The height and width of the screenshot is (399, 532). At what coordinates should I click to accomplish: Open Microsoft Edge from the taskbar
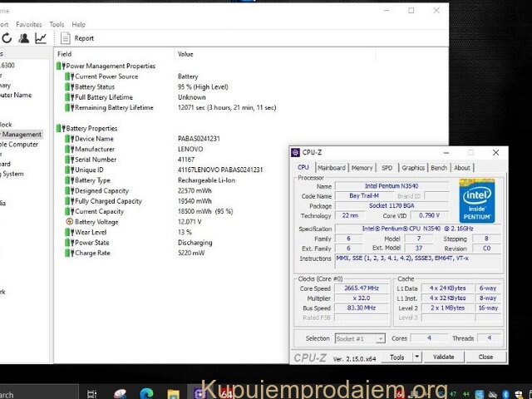[x=146, y=393]
